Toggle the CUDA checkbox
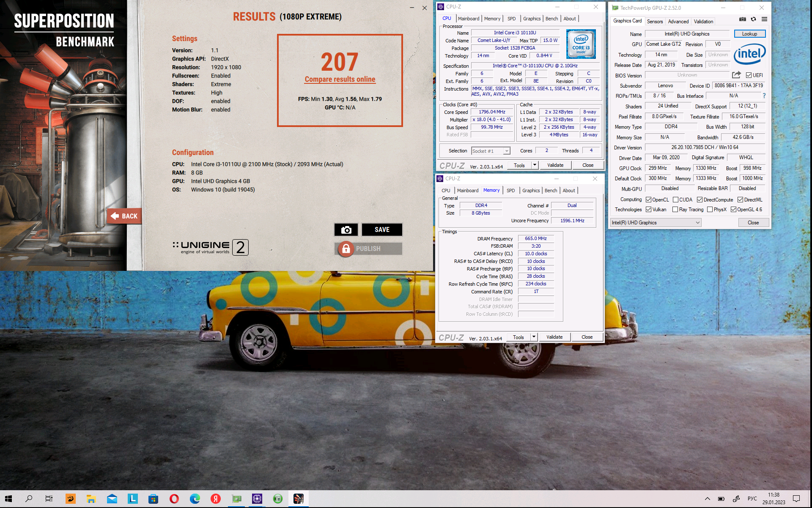Image resolution: width=812 pixels, height=508 pixels. tap(675, 200)
